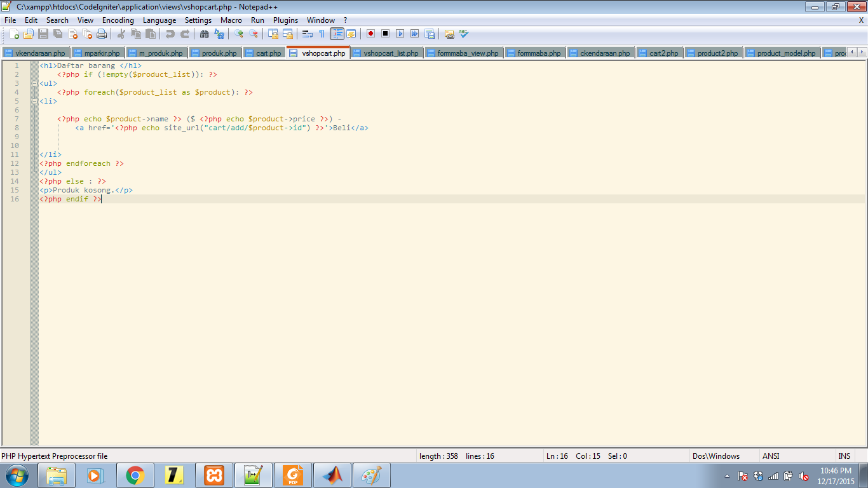Select the Cut toolbar icon

[x=122, y=34]
